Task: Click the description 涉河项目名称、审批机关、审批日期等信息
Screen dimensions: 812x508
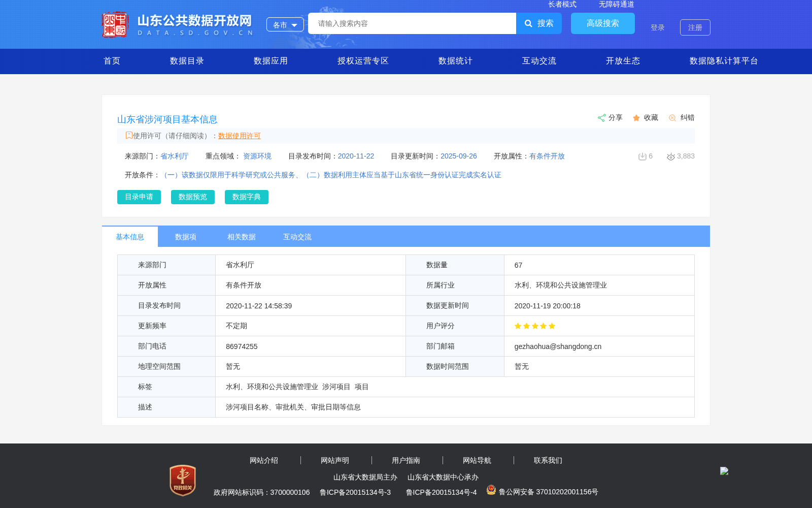Action: coord(293,407)
